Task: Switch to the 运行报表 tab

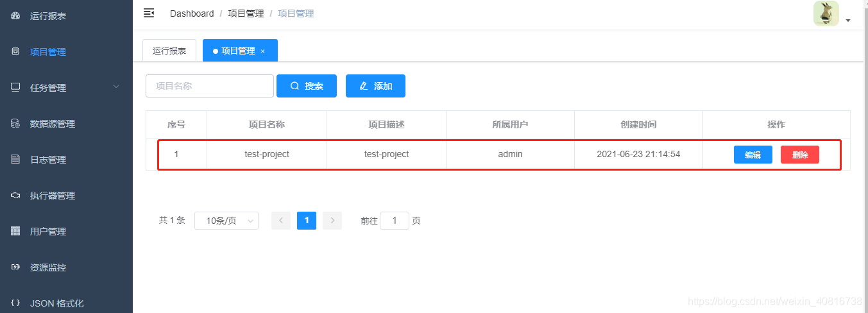Action: coord(169,51)
